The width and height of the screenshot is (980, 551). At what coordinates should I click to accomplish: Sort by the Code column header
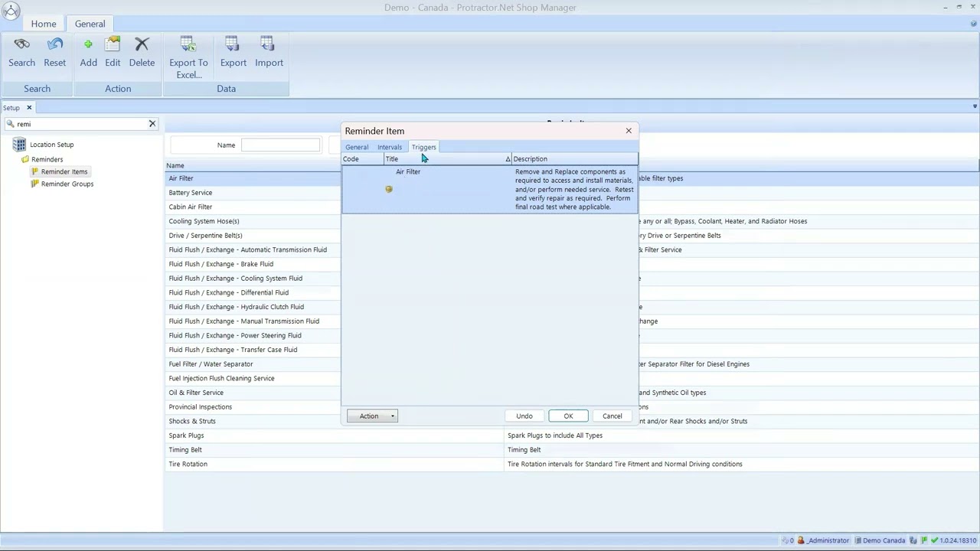362,159
